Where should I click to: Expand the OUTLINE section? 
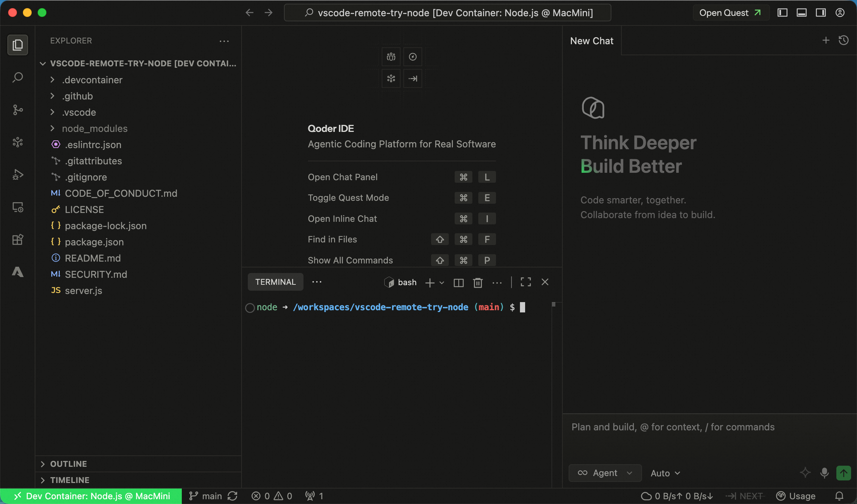[x=138, y=464]
